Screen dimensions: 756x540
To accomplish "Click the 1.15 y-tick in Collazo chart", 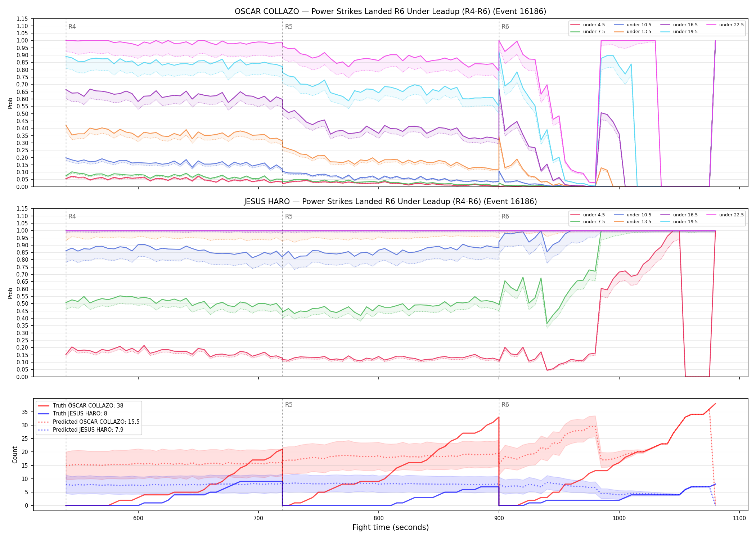I will (x=22, y=19).
